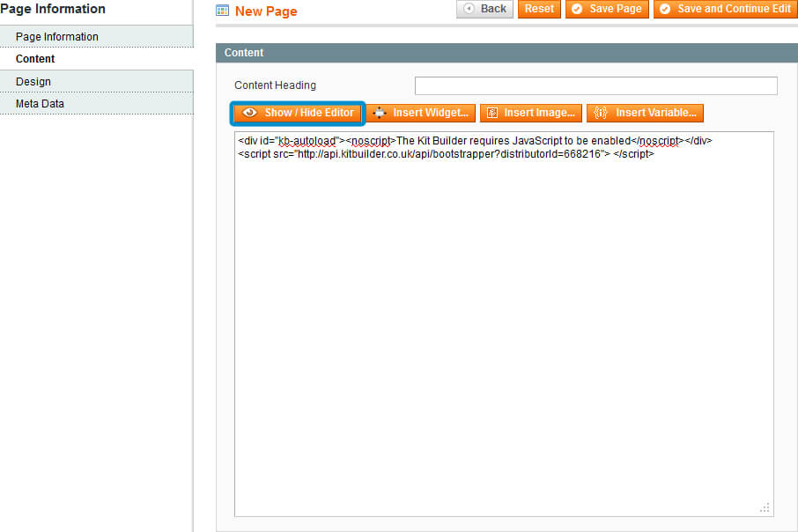Toggle the Show / Hide Editor button
This screenshot has width=798, height=532.
(x=298, y=113)
